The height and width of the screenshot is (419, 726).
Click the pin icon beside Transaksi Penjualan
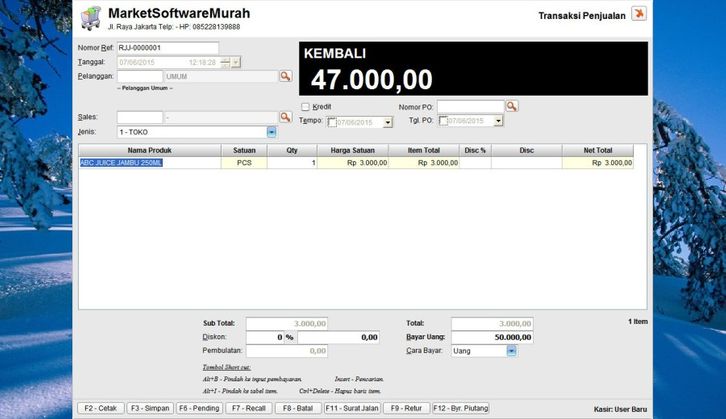[x=639, y=14]
